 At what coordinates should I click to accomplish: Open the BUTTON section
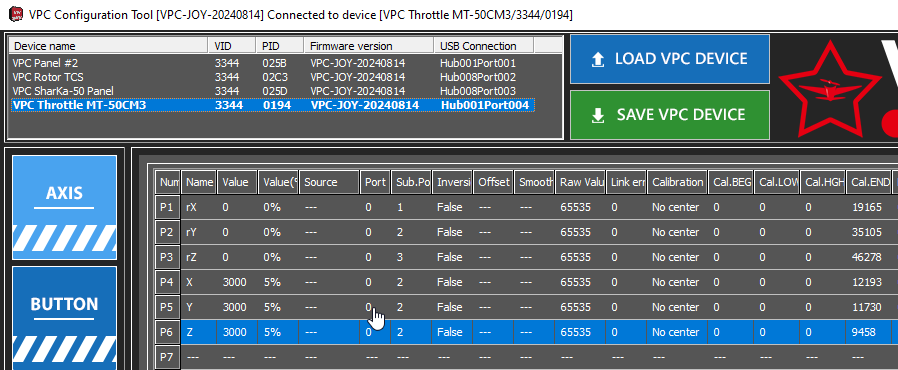64,318
